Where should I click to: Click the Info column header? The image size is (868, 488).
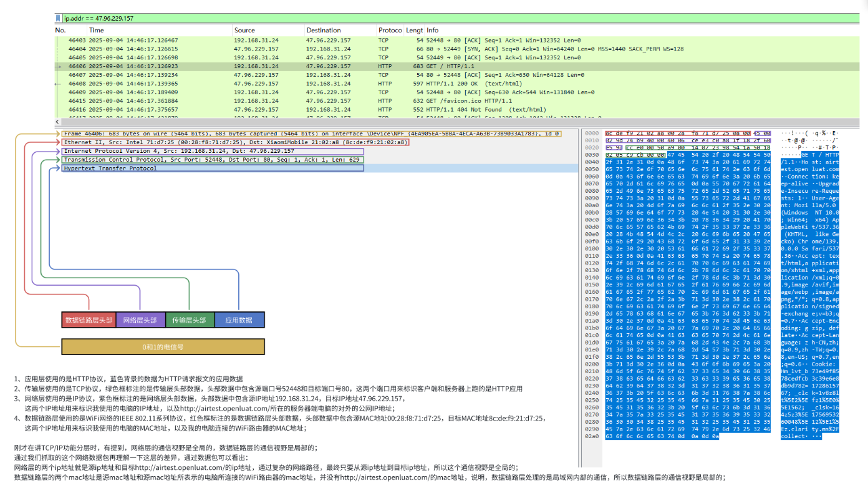pos(433,30)
